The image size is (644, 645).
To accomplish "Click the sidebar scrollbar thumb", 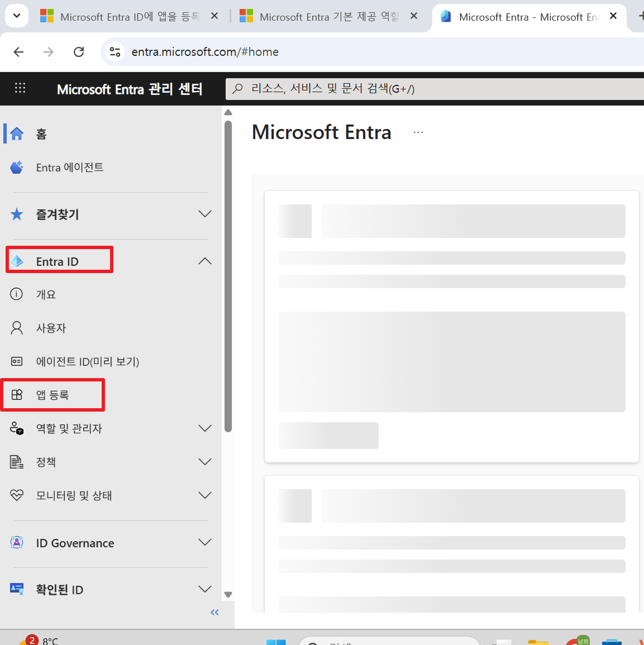I will tap(228, 276).
